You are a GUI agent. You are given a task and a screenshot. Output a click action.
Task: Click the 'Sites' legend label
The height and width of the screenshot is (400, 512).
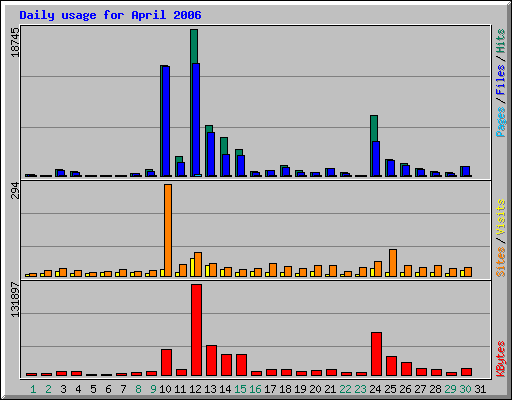(x=501, y=262)
